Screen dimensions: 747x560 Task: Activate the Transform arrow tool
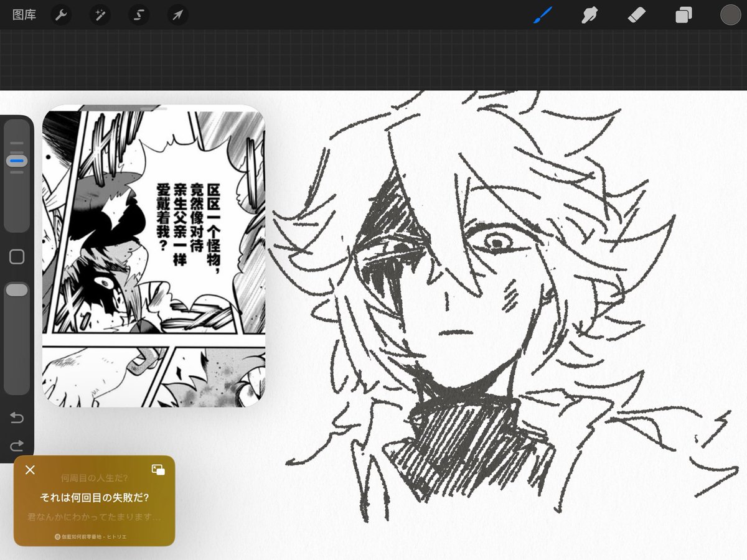[178, 14]
